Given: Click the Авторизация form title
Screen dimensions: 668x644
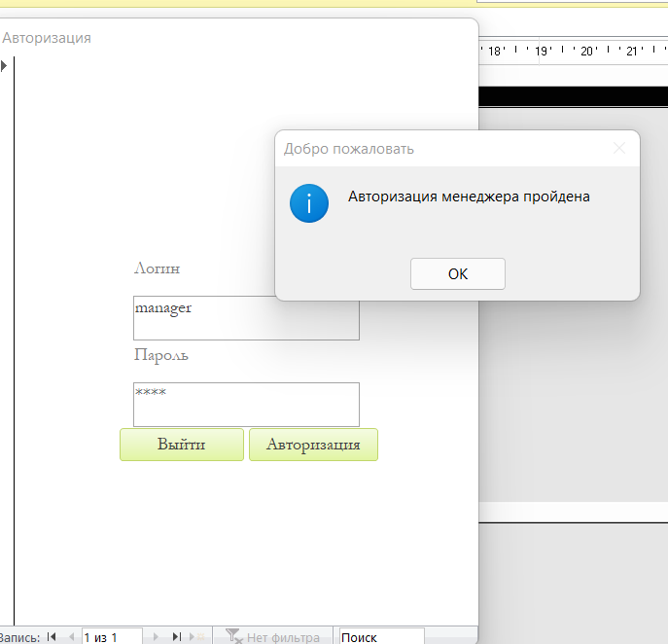Looking at the screenshot, I should 47,38.
